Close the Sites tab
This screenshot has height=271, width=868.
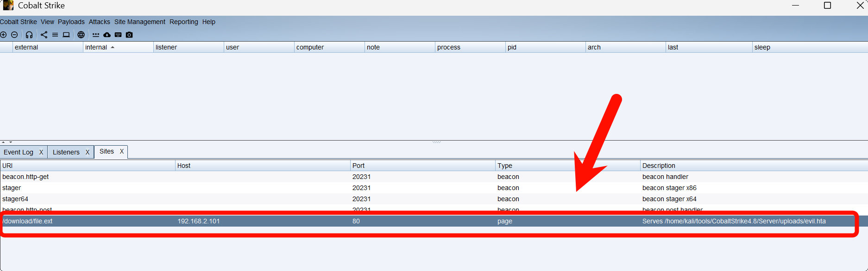[122, 151]
